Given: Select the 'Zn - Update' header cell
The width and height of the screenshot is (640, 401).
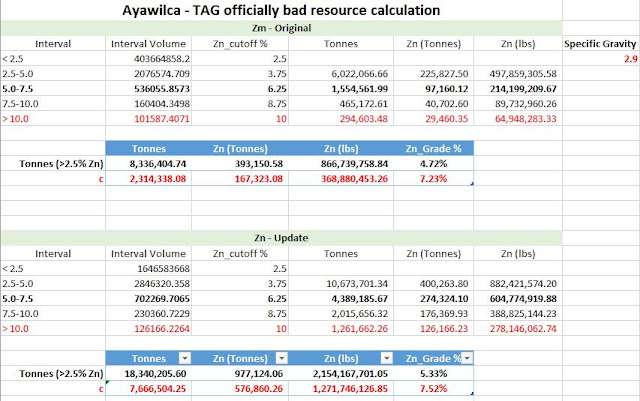Looking at the screenshot, I should 281,238.
